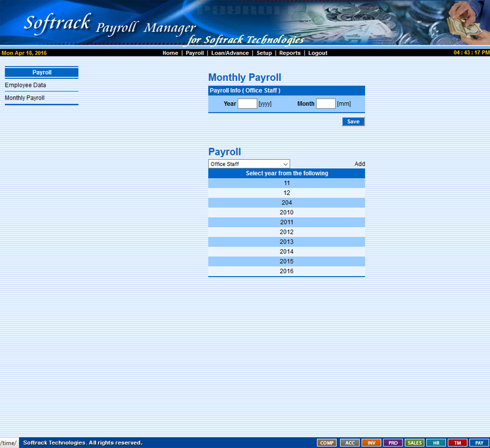Screen dimensions: 490x448
Task: Select the INV module badge
Action: coord(371,442)
